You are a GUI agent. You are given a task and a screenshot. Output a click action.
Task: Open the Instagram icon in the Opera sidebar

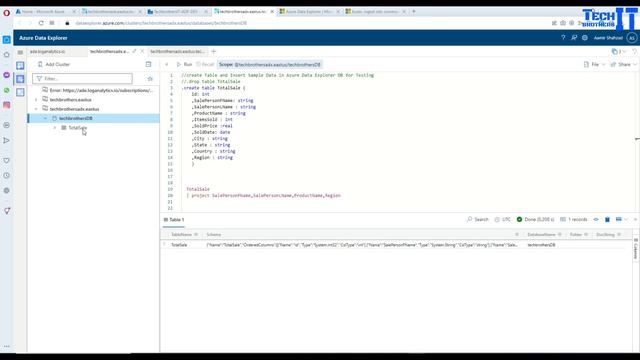click(x=7, y=105)
